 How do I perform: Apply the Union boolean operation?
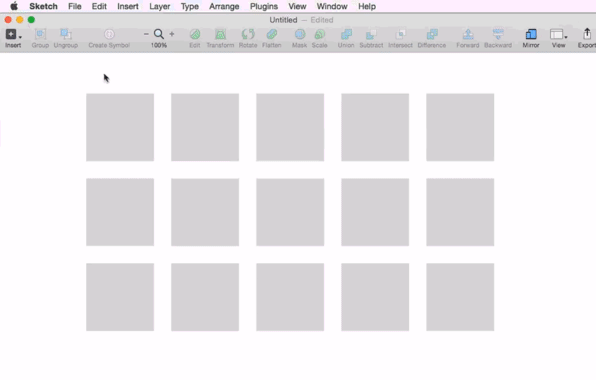point(346,34)
